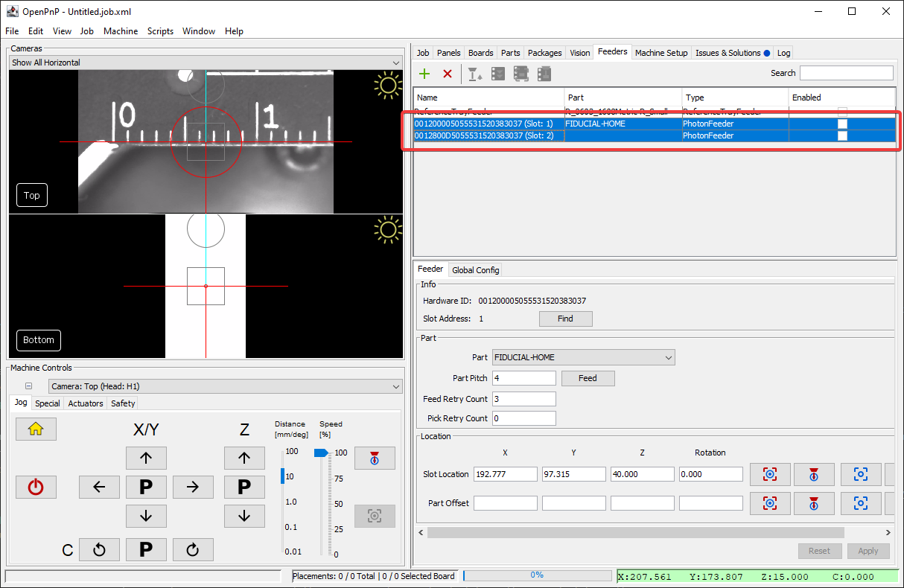
Task: Click the Feed button next to Part Pitch
Action: click(x=588, y=378)
